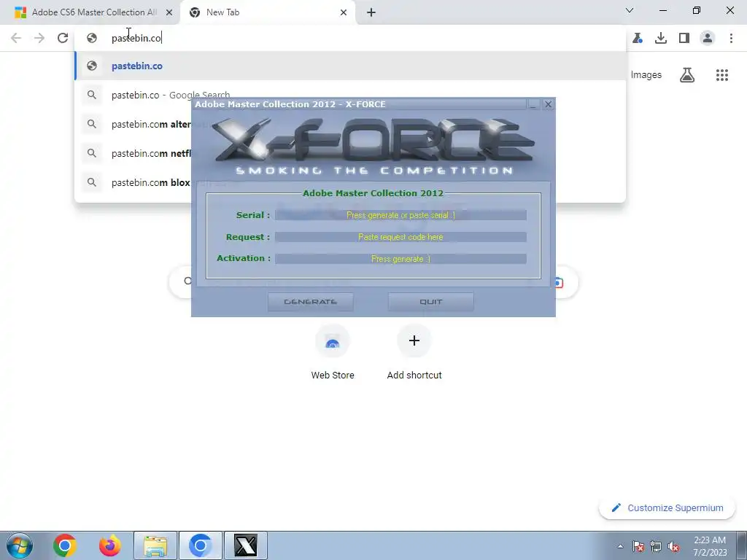Toggle the browser side panel icon
Viewport: 747px width, 560px height.
684,38
